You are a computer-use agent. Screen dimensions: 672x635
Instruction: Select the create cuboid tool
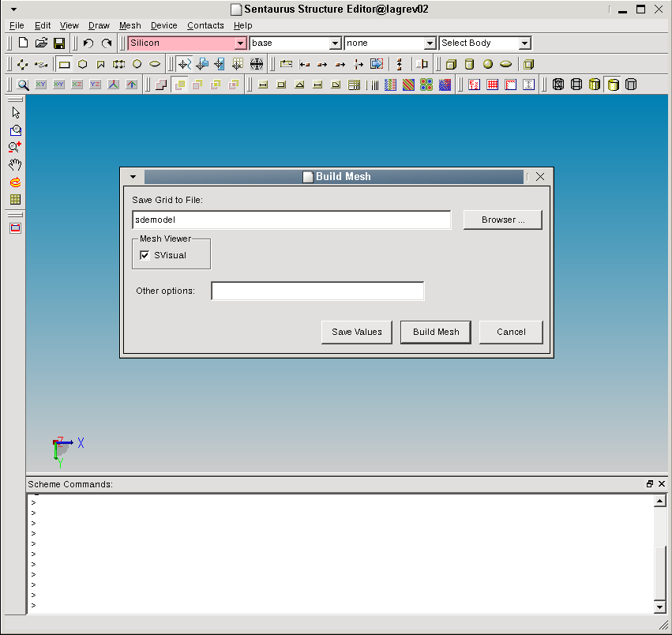[x=452, y=64]
